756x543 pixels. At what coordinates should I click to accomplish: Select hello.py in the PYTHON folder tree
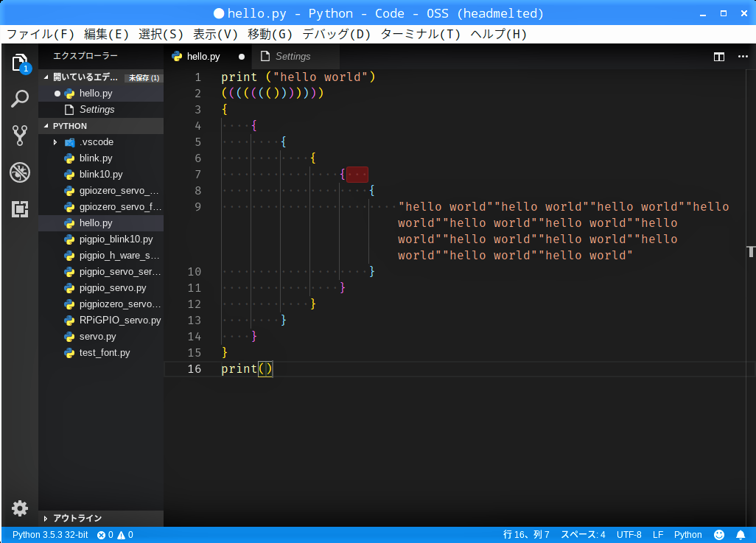pyautogui.click(x=101, y=223)
